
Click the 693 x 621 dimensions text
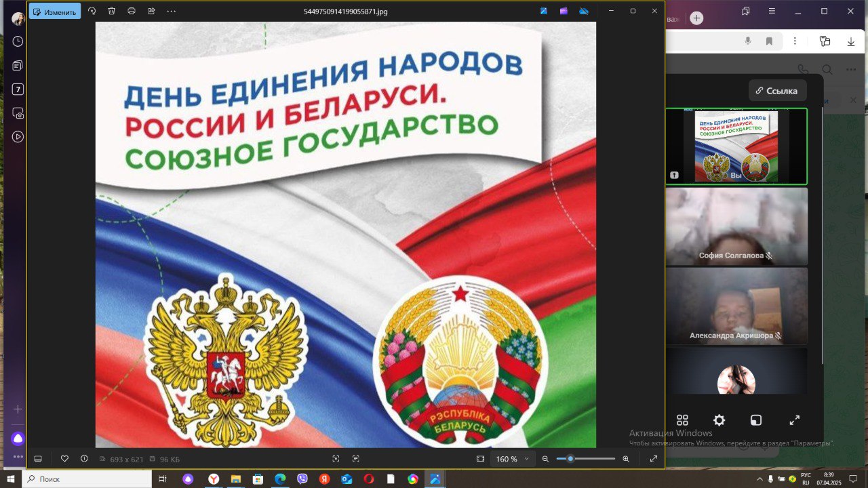(127, 460)
